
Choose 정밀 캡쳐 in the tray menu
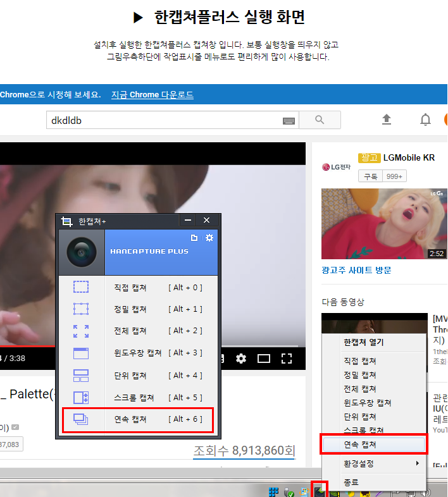point(360,375)
